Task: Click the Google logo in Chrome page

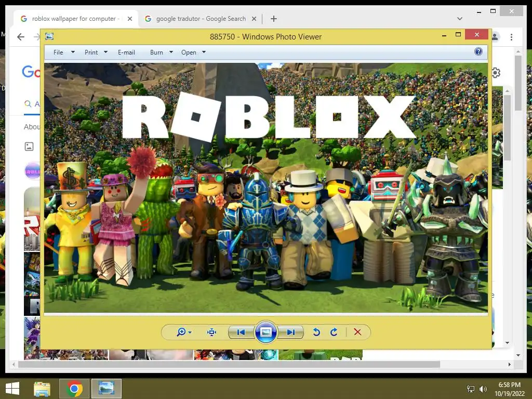Action: [x=31, y=72]
